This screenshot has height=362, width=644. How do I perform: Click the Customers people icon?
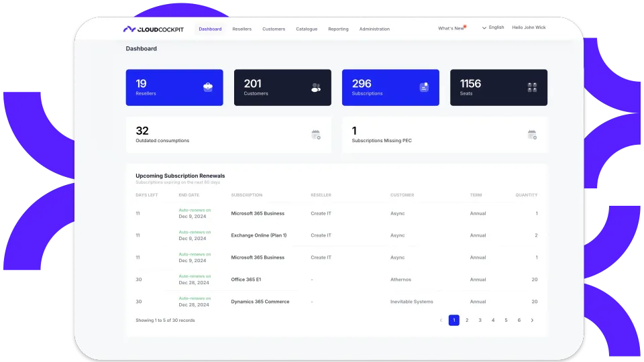pyautogui.click(x=316, y=87)
